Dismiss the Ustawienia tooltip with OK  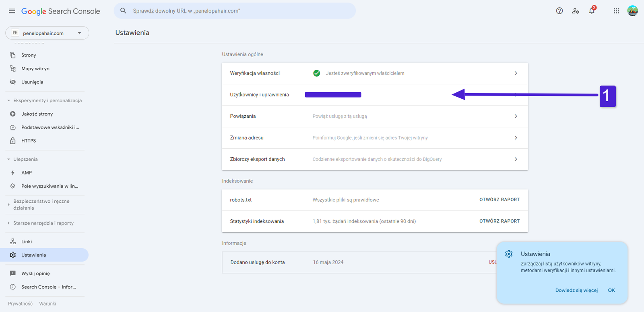611,290
